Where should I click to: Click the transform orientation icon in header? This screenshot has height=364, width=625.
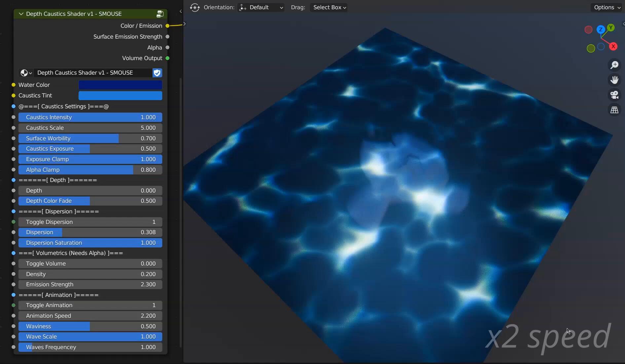click(x=195, y=7)
